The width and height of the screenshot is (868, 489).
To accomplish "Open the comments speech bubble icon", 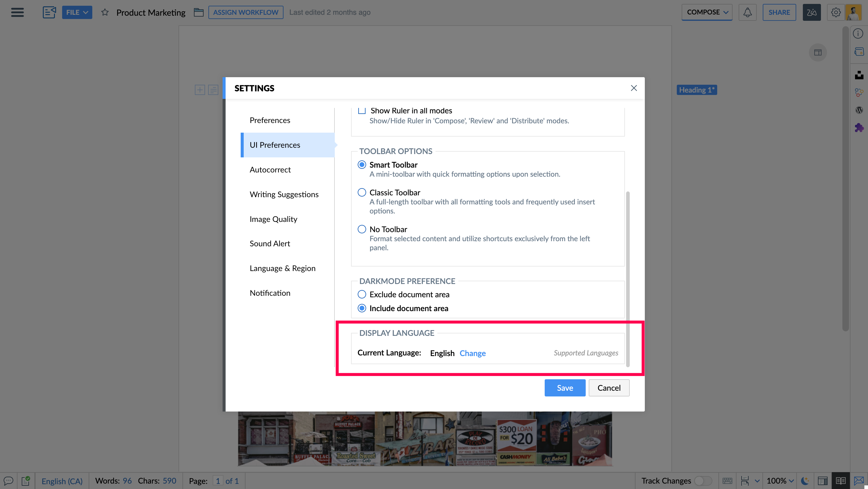I will (x=8, y=481).
